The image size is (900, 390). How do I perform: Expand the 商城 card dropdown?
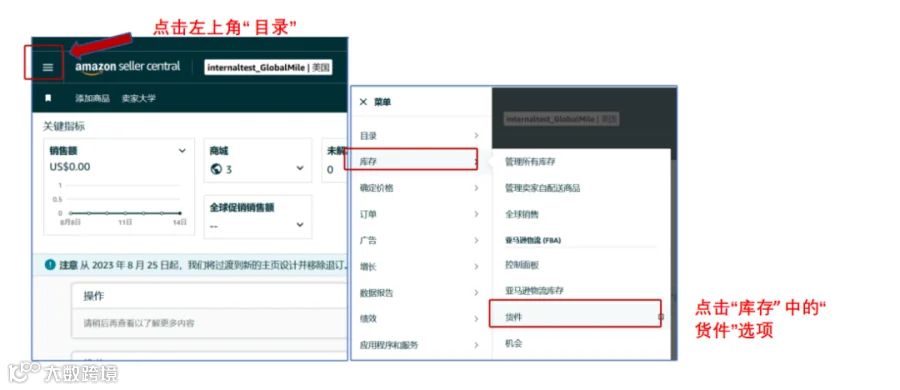[300, 168]
